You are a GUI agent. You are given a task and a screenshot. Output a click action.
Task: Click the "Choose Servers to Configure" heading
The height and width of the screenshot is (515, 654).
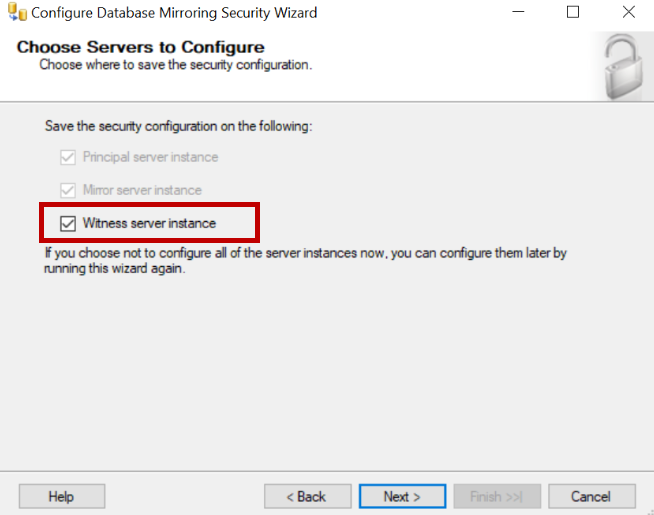pos(141,47)
